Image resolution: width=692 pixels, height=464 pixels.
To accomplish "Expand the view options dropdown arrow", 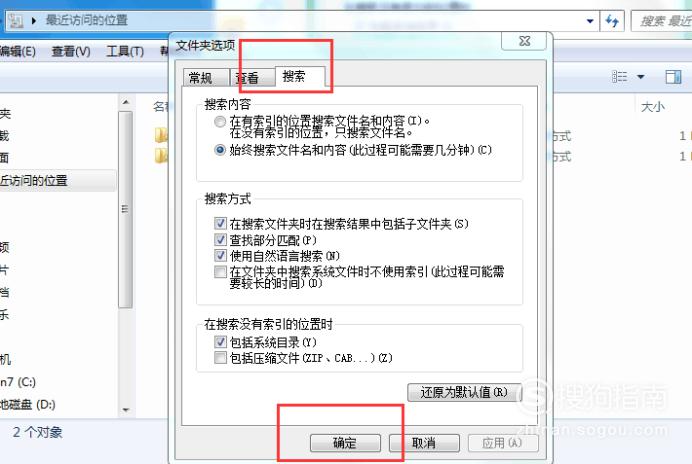I will pyautogui.click(x=640, y=77).
